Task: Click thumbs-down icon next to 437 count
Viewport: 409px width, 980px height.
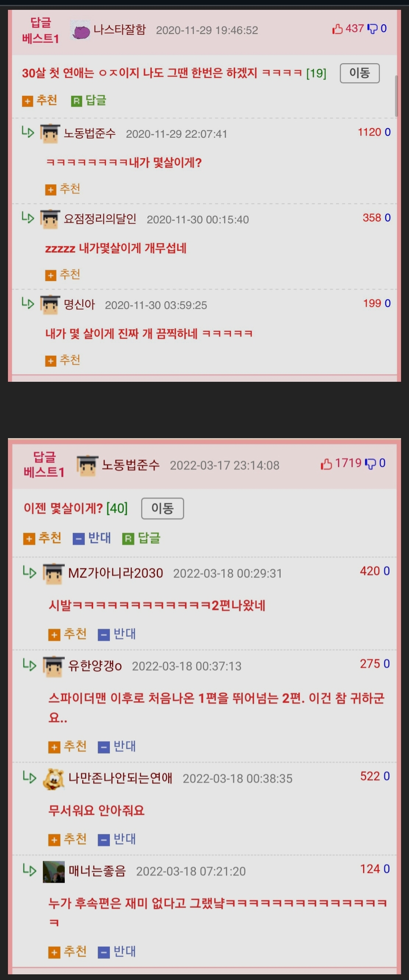Action: point(372,29)
